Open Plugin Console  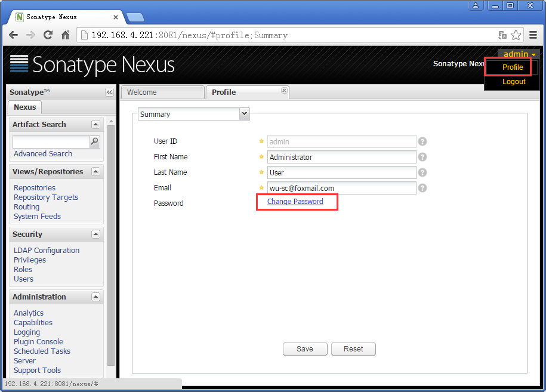(38, 341)
